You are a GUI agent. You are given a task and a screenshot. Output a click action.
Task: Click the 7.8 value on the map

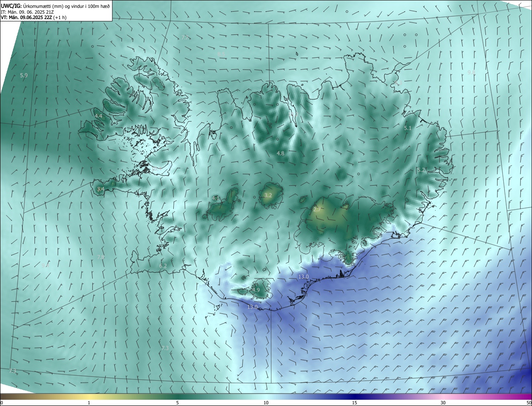click(101, 257)
